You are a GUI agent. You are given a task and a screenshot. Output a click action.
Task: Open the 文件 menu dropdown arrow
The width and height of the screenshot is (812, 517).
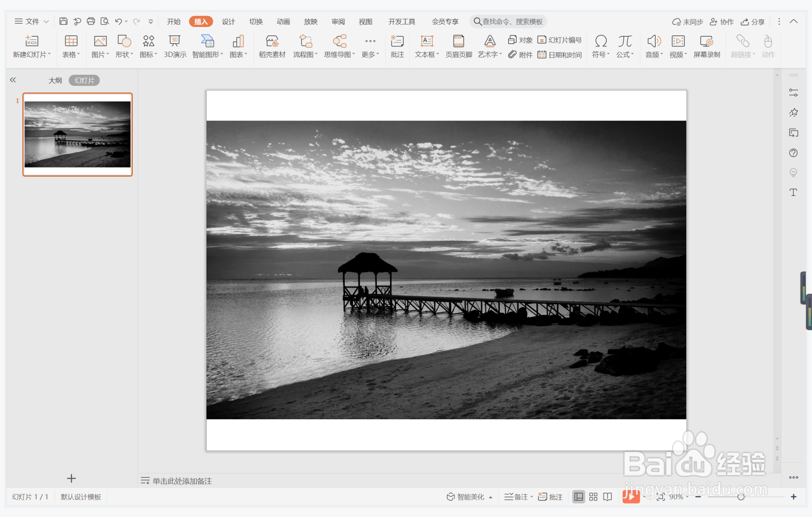[46, 22]
